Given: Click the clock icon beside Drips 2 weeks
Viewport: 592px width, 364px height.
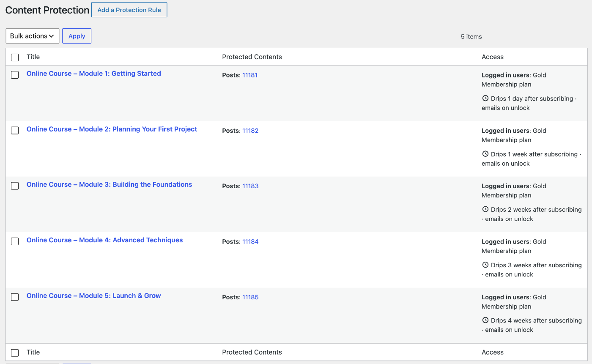Looking at the screenshot, I should pos(485,210).
